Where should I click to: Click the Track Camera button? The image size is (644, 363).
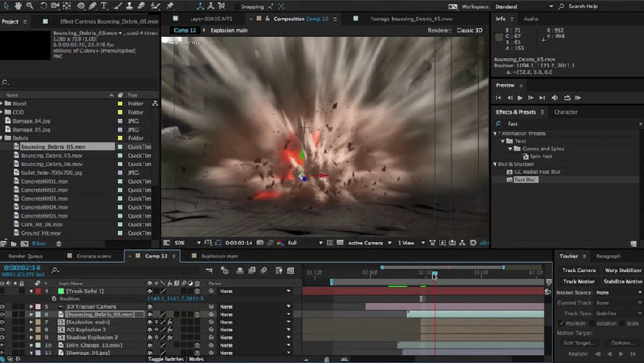tap(579, 270)
